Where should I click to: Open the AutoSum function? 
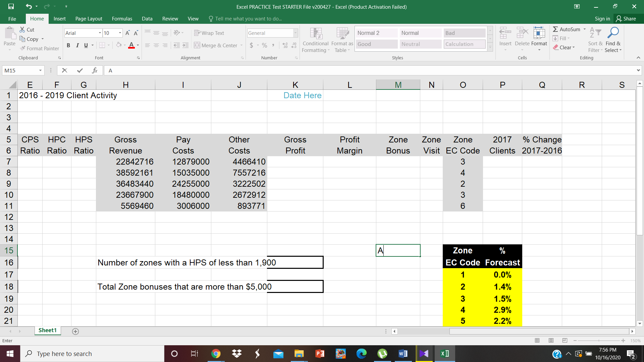pyautogui.click(x=566, y=29)
